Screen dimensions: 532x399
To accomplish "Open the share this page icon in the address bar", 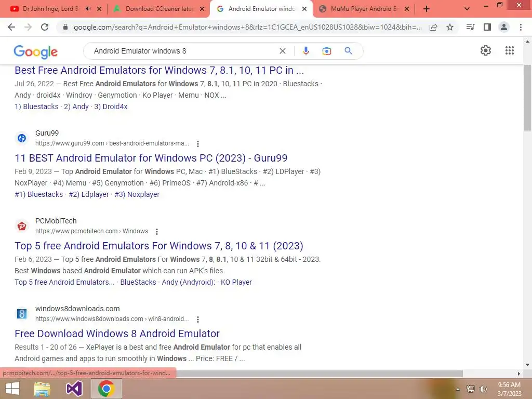I will pos(433,28).
